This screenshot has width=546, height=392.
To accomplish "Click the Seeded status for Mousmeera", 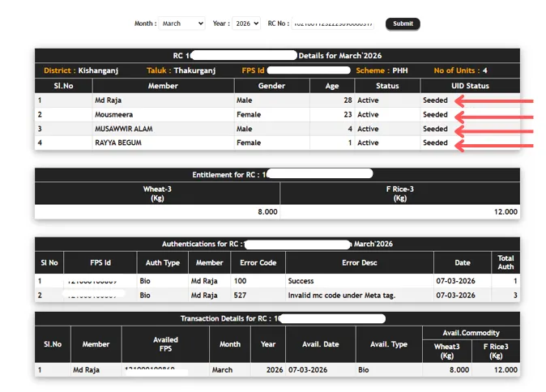I will coord(435,115).
